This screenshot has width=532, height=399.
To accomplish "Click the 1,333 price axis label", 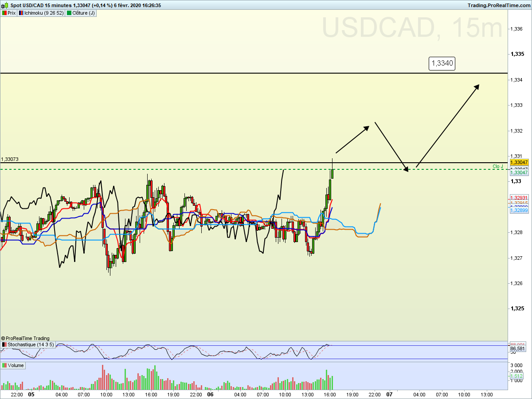I will coord(516,105).
